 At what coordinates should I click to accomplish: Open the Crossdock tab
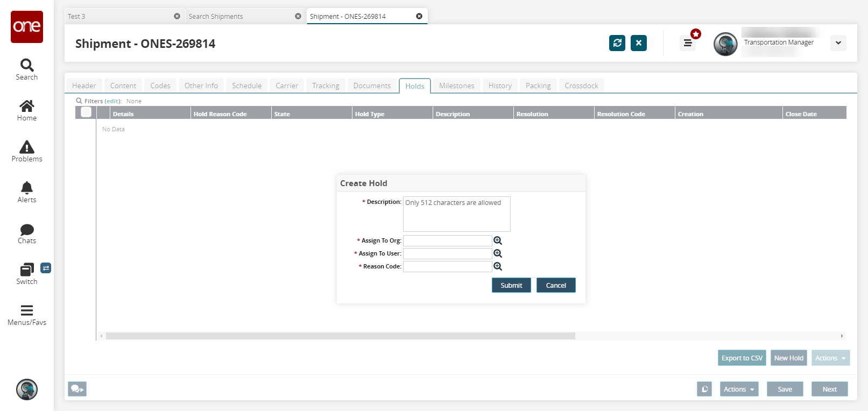(581, 86)
